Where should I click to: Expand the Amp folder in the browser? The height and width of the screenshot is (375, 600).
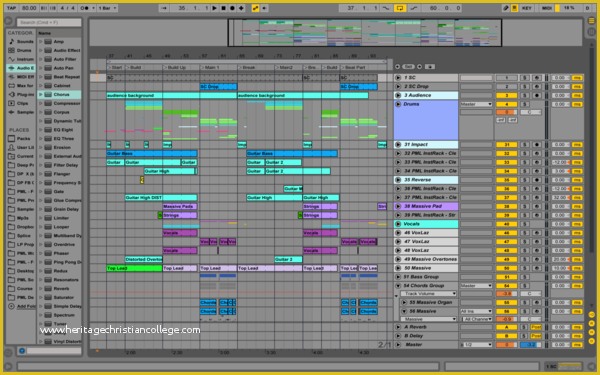(x=41, y=41)
